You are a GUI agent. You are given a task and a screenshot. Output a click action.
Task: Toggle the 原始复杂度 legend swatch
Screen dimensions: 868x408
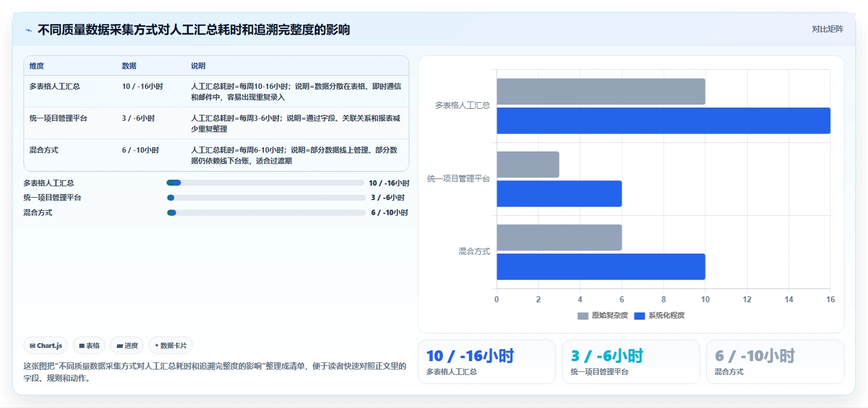582,315
